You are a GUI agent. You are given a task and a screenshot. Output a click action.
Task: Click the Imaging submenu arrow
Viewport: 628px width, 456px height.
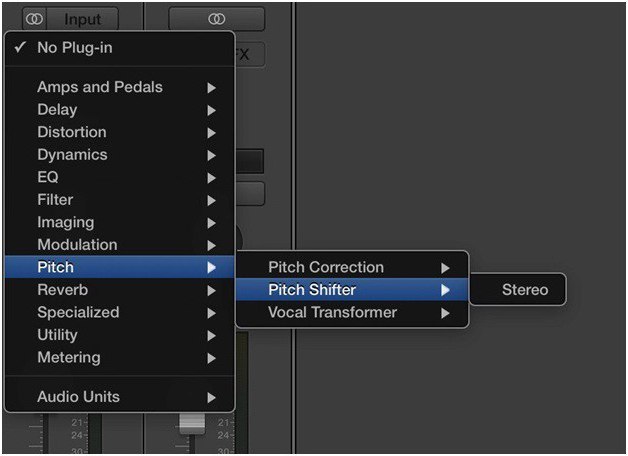[211, 223]
